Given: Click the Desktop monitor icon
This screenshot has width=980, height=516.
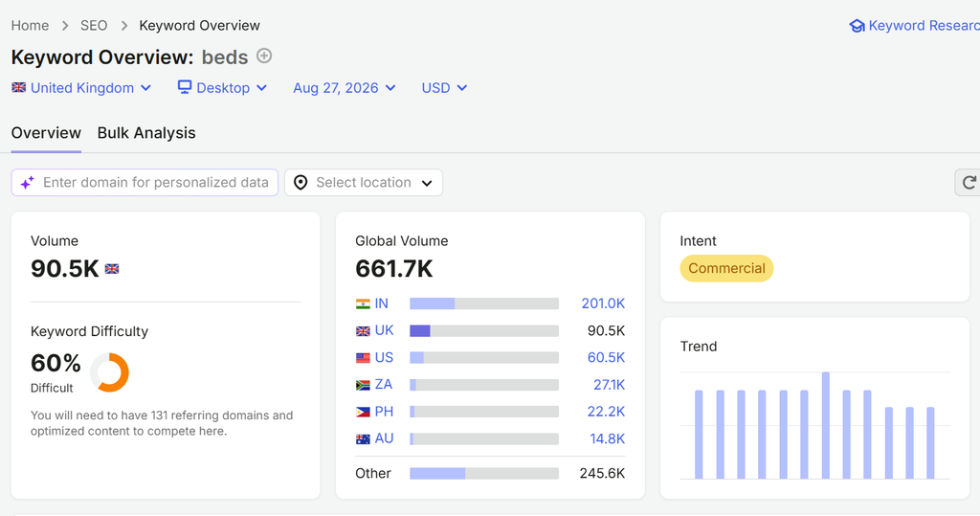Looking at the screenshot, I should tap(185, 87).
